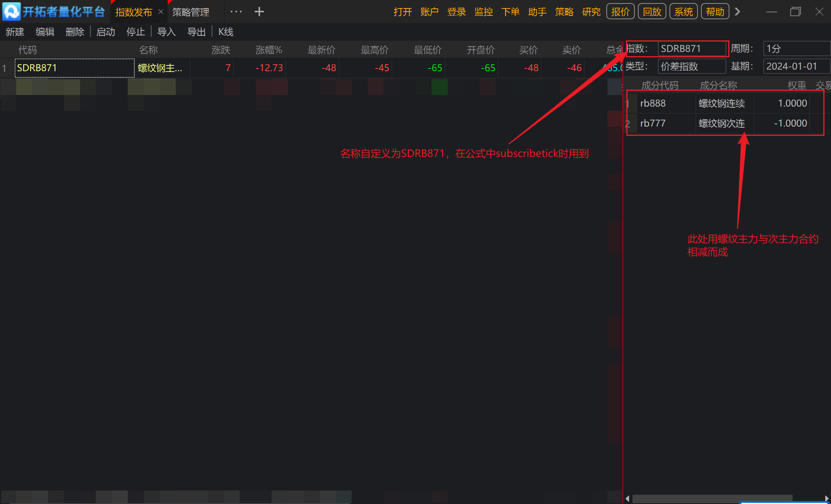This screenshot has height=504, width=831.
Task: Sort by the 最高价 column header
Action: point(375,50)
